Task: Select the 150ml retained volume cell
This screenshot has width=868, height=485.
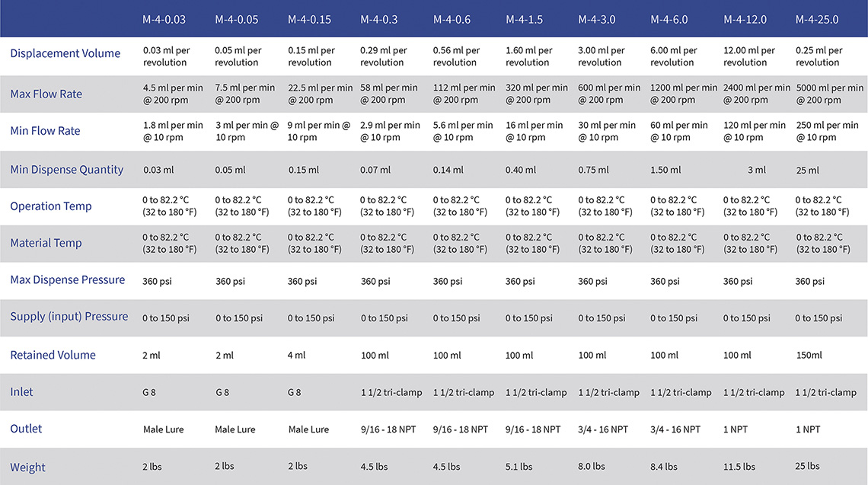Action: pyautogui.click(x=810, y=356)
